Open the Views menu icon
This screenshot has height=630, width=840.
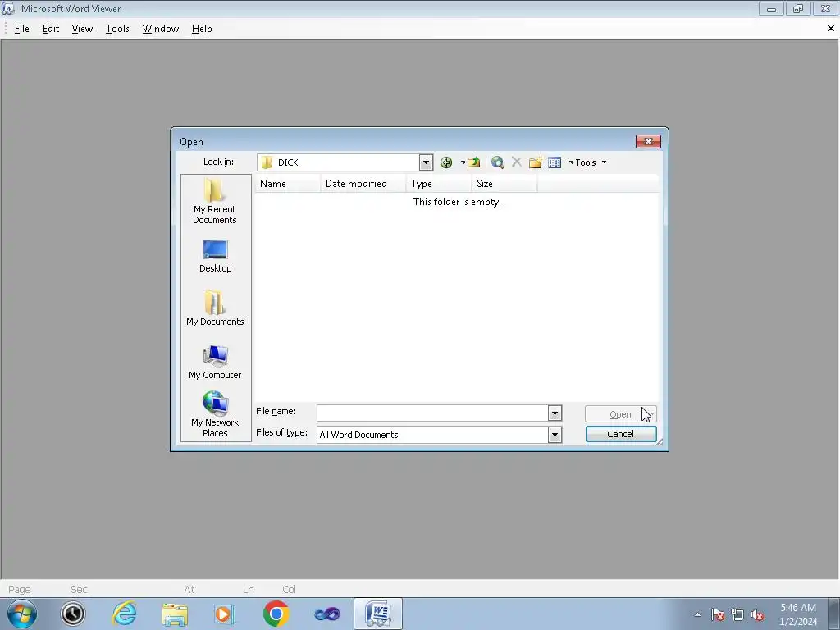pos(555,162)
